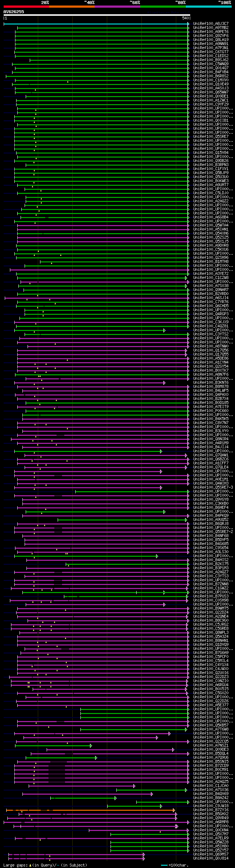Image resolution: width=235 pixels, height=868 pixels.
Task: Select the UniRef100_A9UQ52 label
Action: [x=211, y=520]
